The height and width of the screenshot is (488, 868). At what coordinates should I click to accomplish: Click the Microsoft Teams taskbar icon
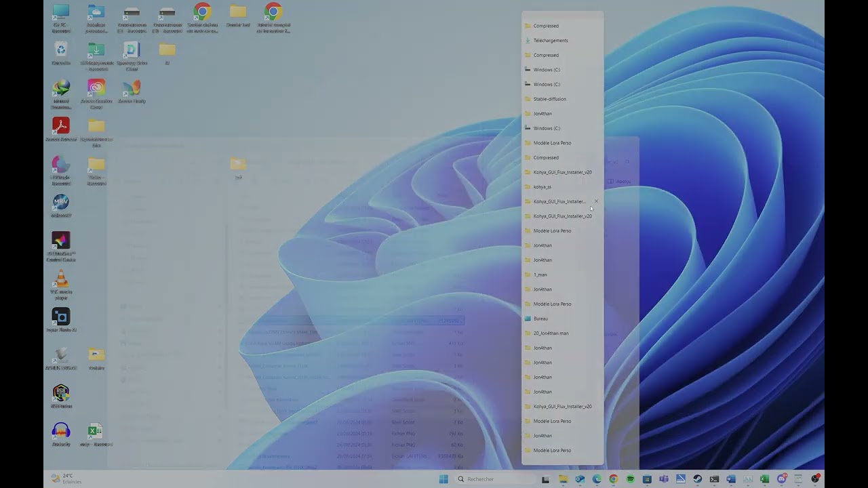coord(664,479)
